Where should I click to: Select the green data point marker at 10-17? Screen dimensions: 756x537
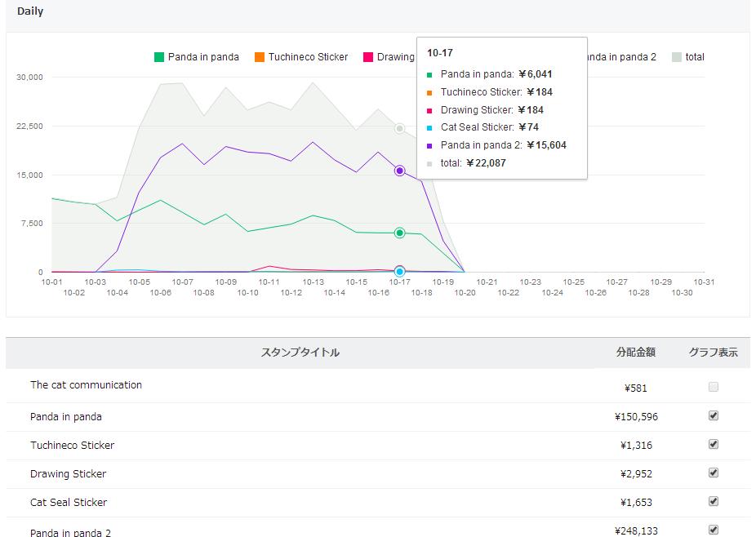click(x=400, y=233)
